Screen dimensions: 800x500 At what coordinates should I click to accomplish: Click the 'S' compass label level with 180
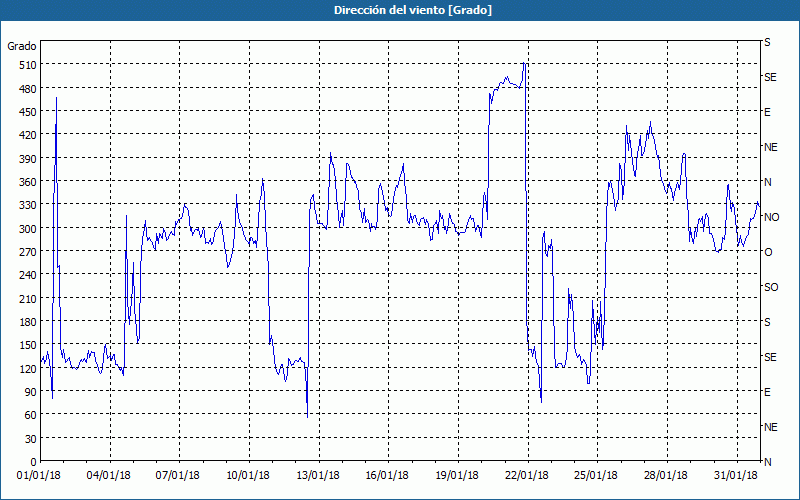click(x=767, y=322)
